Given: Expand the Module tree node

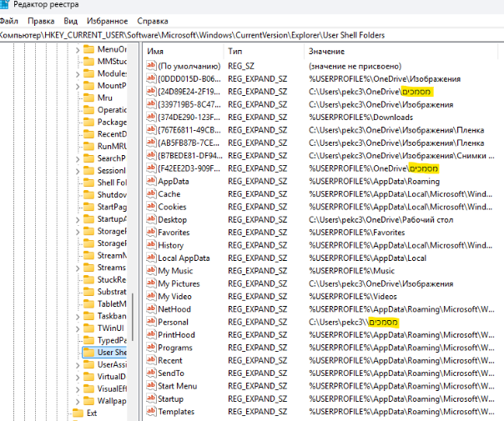Looking at the screenshot, I should 78,74.
